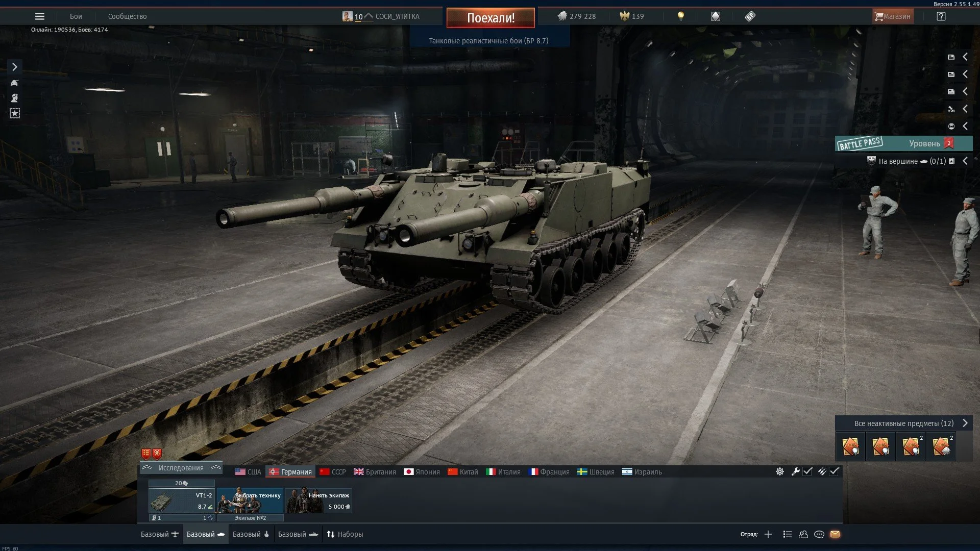
Task: Open the mail envelope icon
Action: (x=835, y=534)
